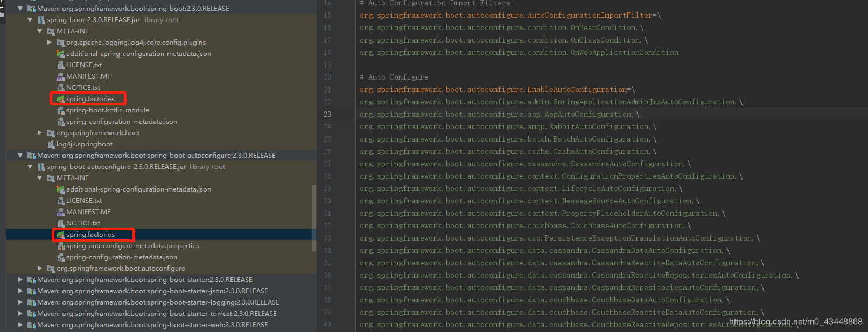This screenshot has height=332, width=868.
Task: Select spring.factories in spring-boot jar META-INF
Action: 90,99
